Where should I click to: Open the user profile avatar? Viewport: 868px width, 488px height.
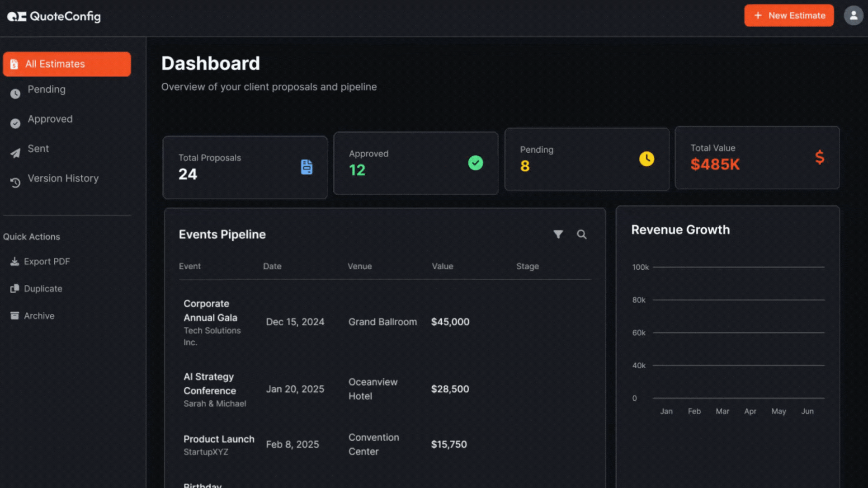click(853, 16)
